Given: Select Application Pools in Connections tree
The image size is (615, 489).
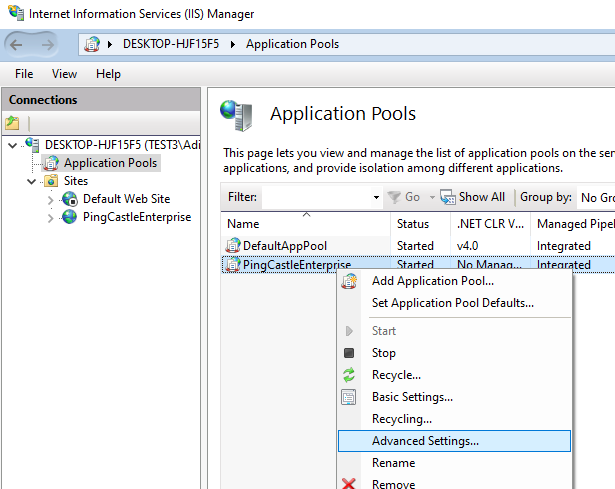Looking at the screenshot, I should pyautogui.click(x=111, y=163).
